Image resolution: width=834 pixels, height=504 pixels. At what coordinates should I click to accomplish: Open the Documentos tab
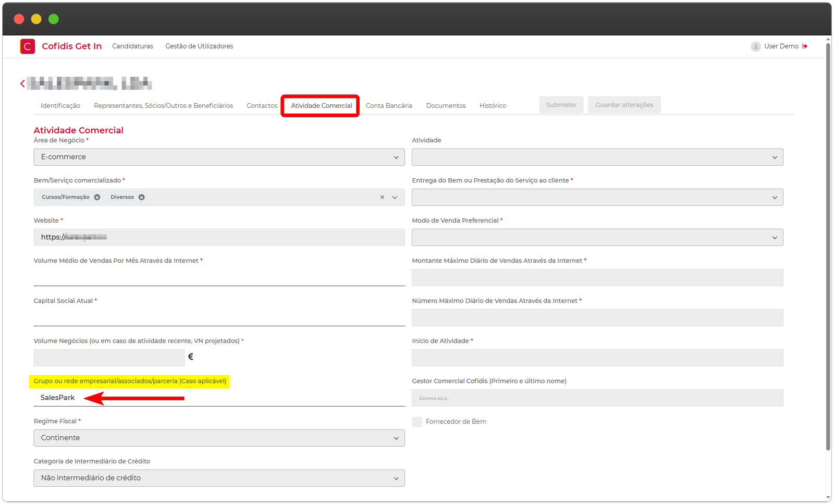point(446,106)
